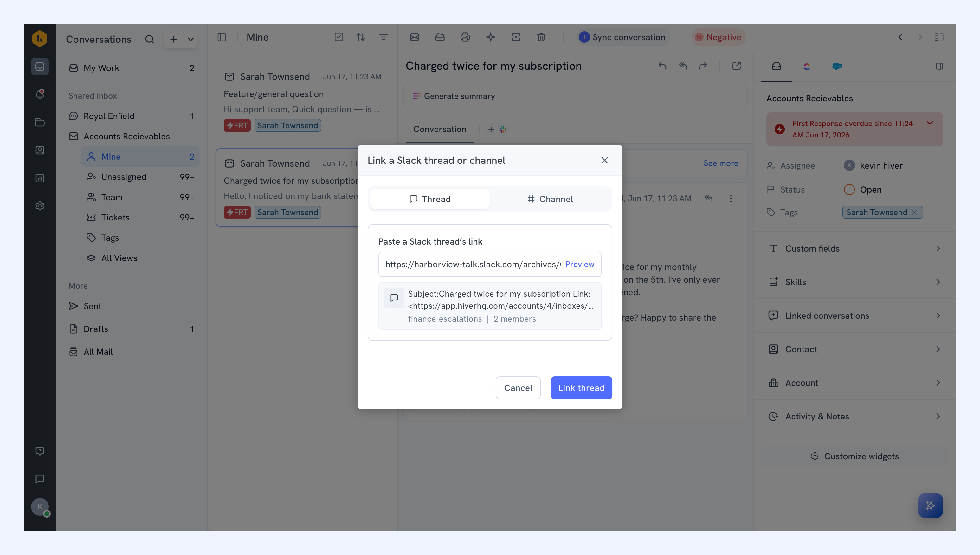Click the plus compose button

[173, 39]
